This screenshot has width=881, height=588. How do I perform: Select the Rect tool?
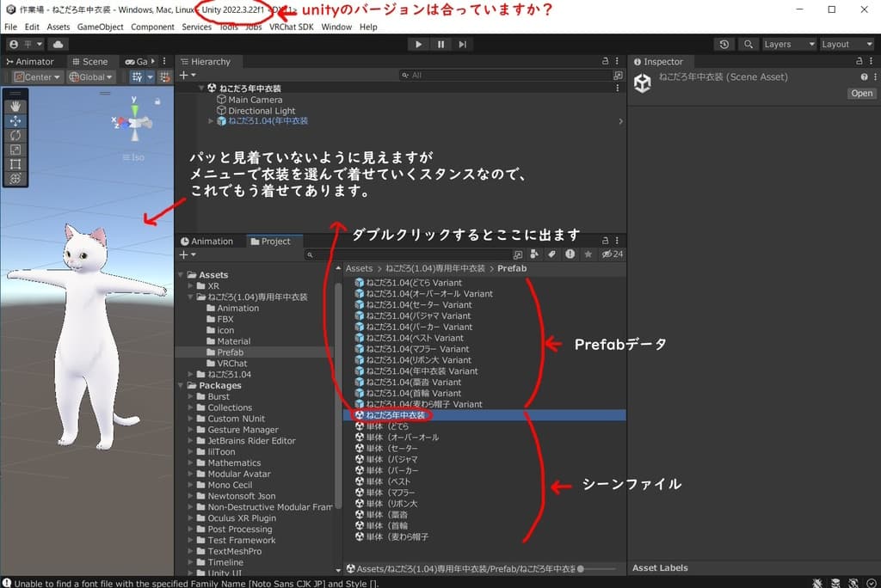pyautogui.click(x=15, y=163)
